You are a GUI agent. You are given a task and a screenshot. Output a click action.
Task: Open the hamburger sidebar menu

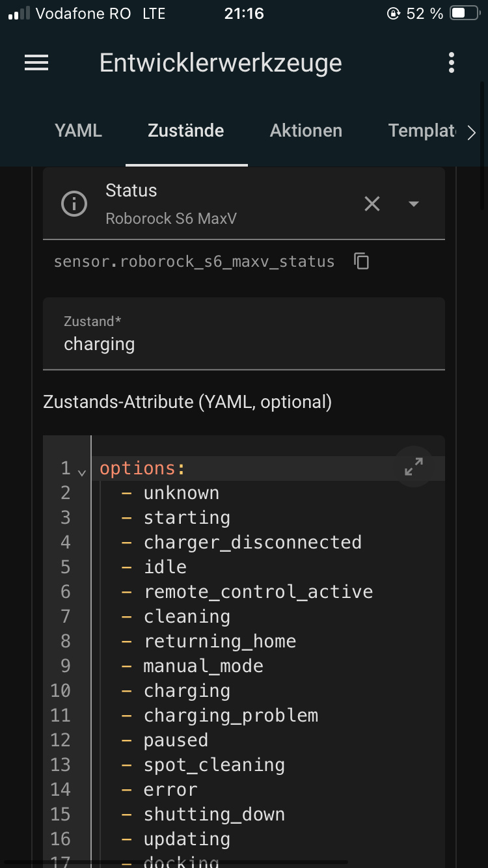36,62
